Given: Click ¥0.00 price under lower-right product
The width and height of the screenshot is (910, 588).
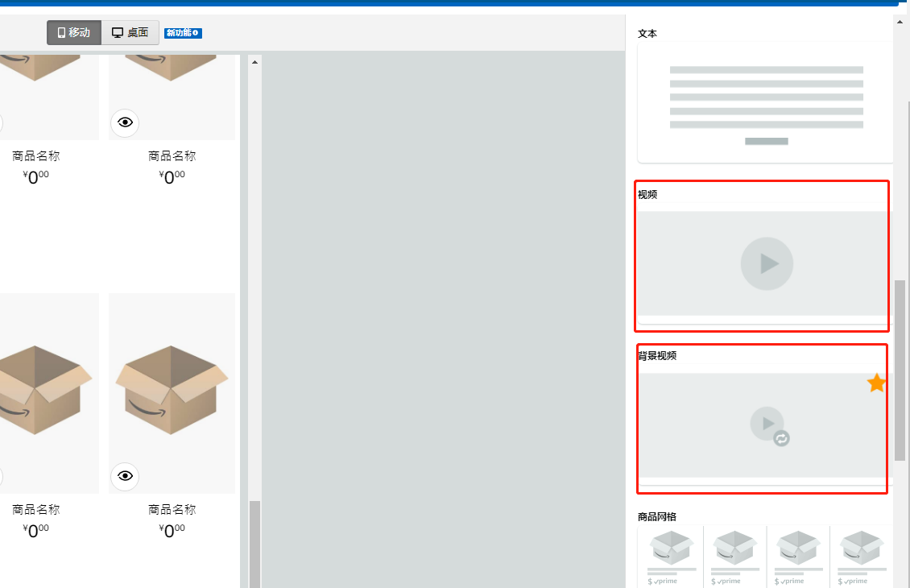Looking at the screenshot, I should pyautogui.click(x=172, y=530).
